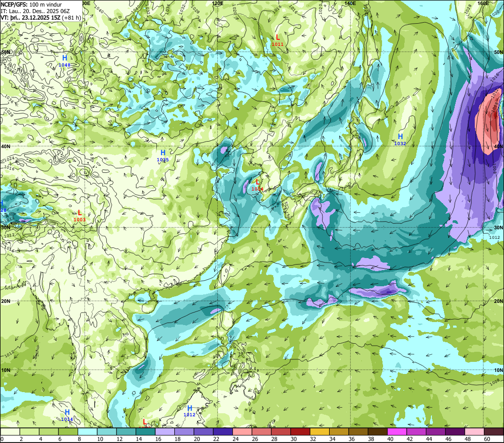This screenshot has height=443, width=504.
Task: Click the valid time 'VT: þri.. 23.12.2025 15Z'
Action: [x=31, y=17]
